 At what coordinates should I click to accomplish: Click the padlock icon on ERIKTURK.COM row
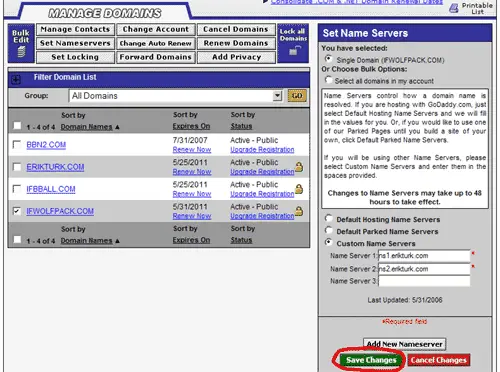(299, 166)
